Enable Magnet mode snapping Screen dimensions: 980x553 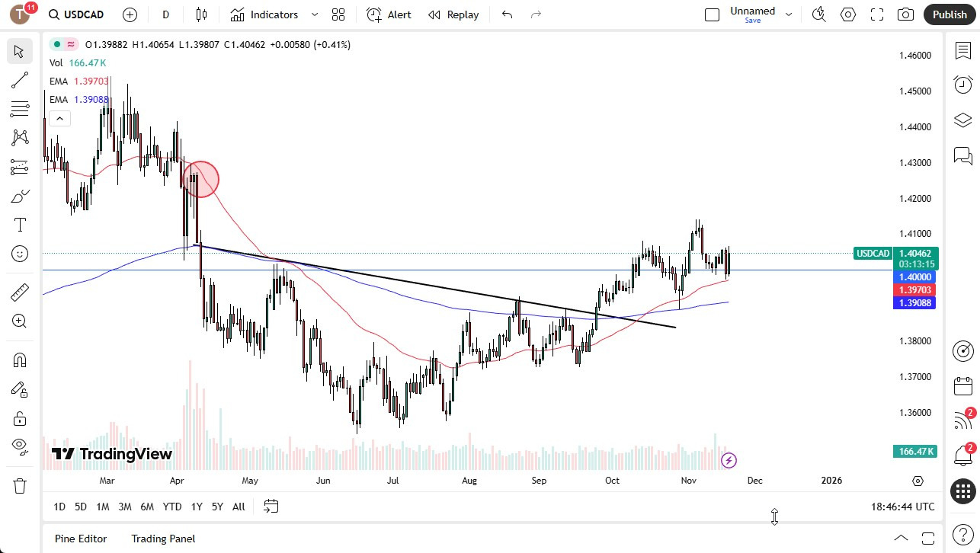[x=19, y=360]
